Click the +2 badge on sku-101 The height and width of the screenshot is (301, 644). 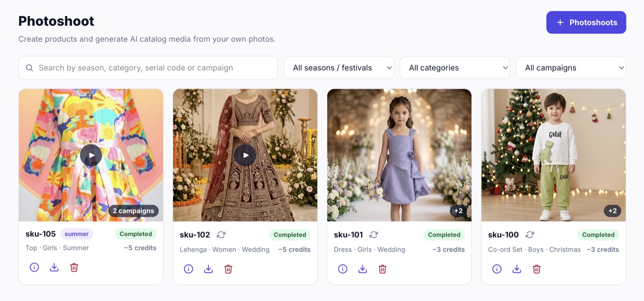tap(458, 210)
